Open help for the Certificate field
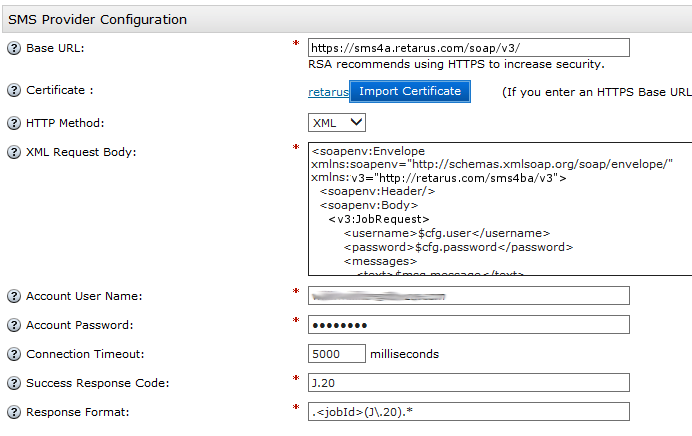692x436 pixels. click(14, 91)
